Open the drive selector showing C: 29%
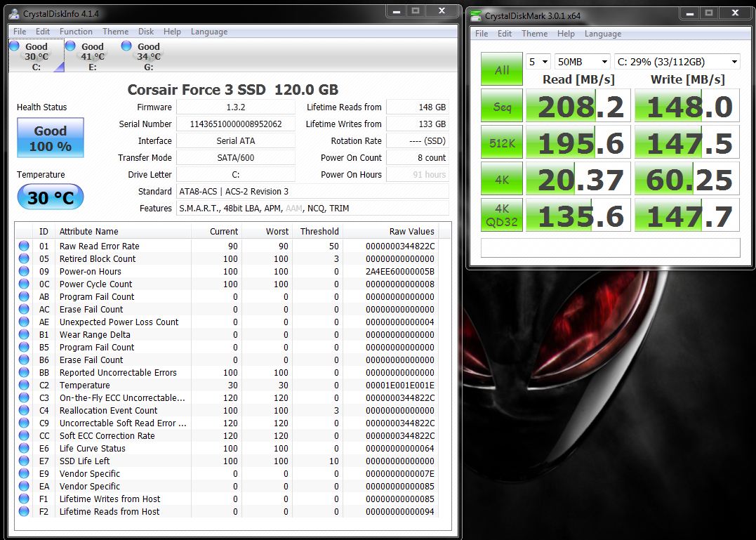 pos(677,62)
